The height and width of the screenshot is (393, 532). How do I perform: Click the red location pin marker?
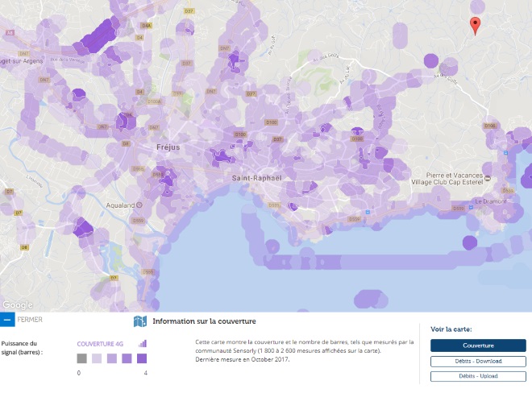click(476, 26)
